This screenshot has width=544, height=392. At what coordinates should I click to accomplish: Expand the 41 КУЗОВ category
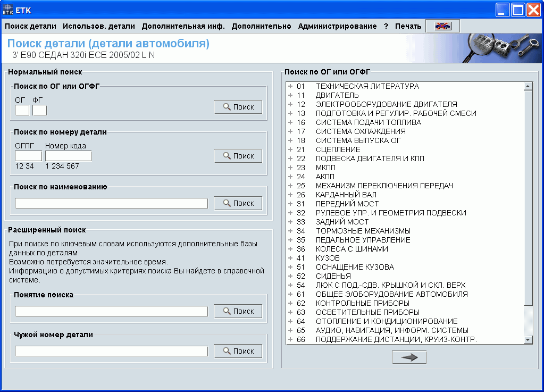pyautogui.click(x=289, y=257)
